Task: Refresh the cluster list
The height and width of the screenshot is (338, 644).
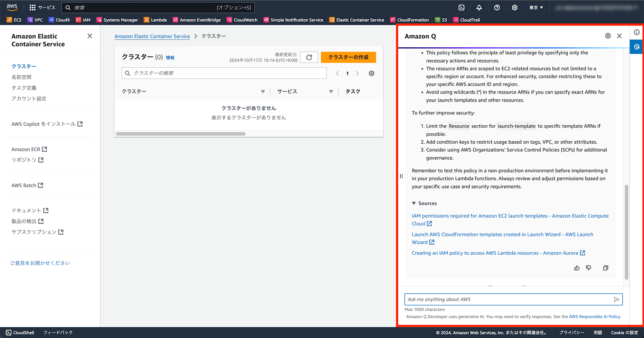Action: (309, 57)
